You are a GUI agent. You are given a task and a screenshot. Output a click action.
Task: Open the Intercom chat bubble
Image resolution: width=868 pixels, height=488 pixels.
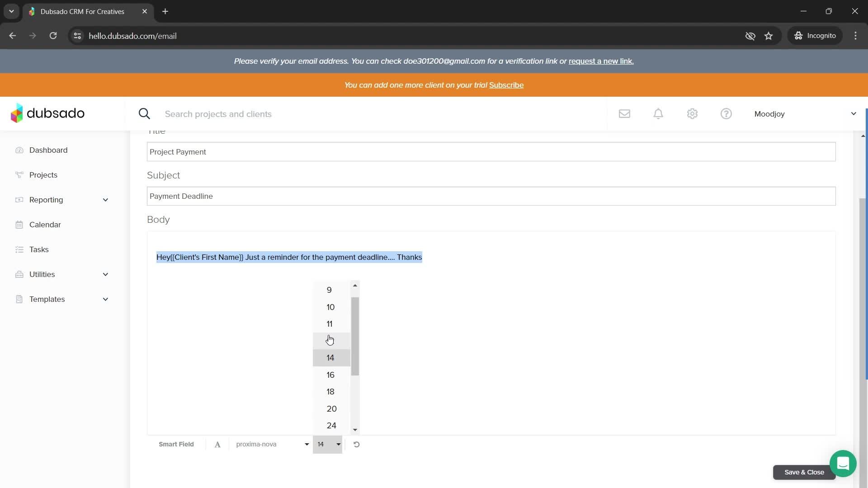pos(843,464)
